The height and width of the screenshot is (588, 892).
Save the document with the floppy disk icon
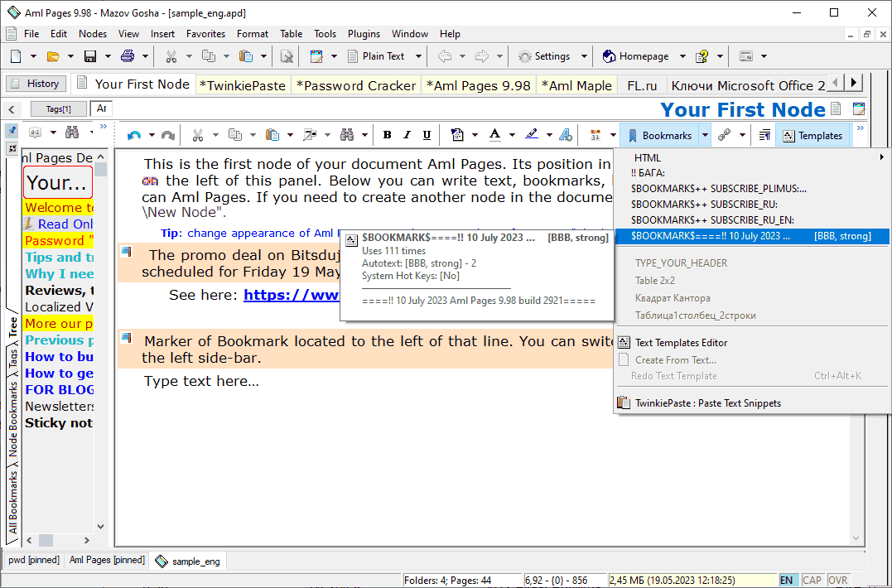[x=90, y=56]
